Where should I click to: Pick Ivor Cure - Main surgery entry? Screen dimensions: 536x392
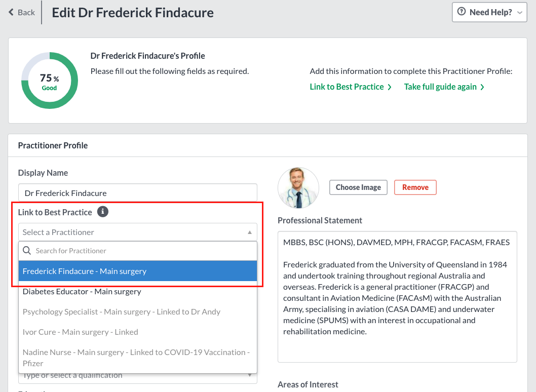pyautogui.click(x=138, y=332)
